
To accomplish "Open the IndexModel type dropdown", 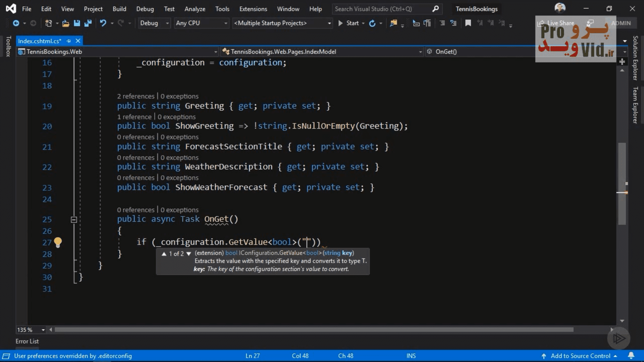I will coord(322,52).
